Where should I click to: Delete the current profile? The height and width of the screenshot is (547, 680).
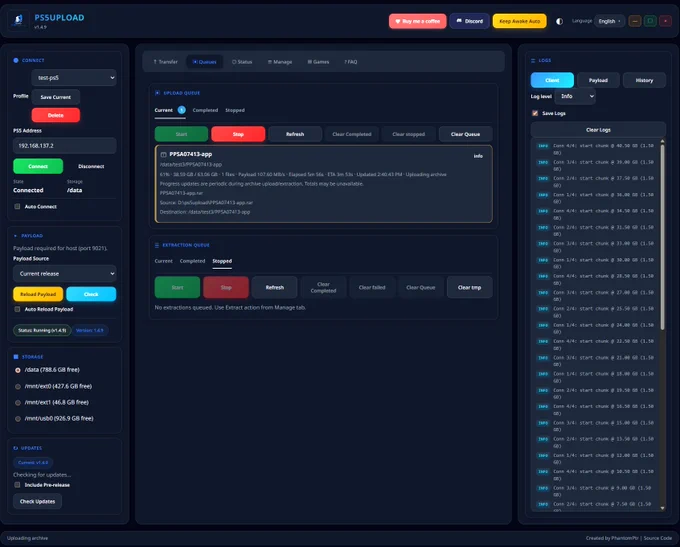56,115
